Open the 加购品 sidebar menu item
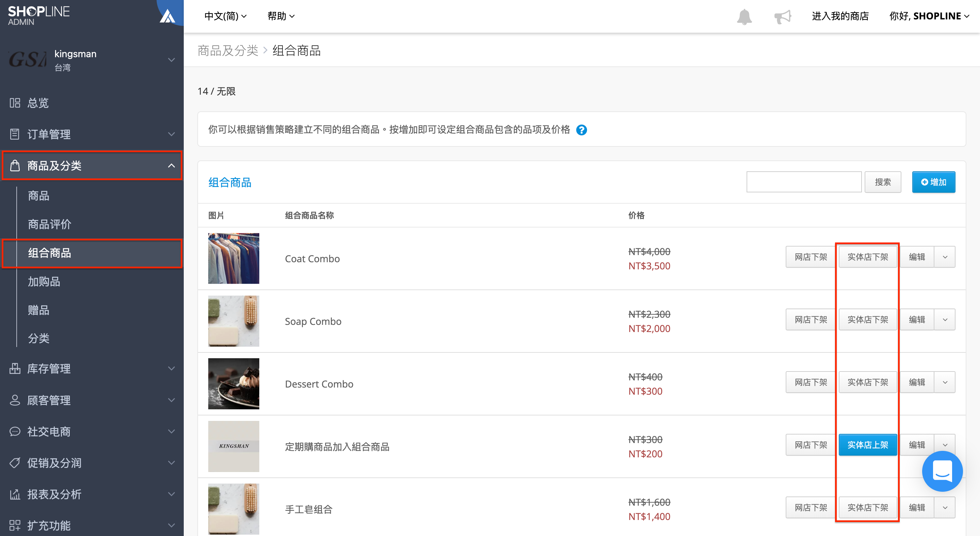The image size is (980, 536). pyautogui.click(x=44, y=282)
